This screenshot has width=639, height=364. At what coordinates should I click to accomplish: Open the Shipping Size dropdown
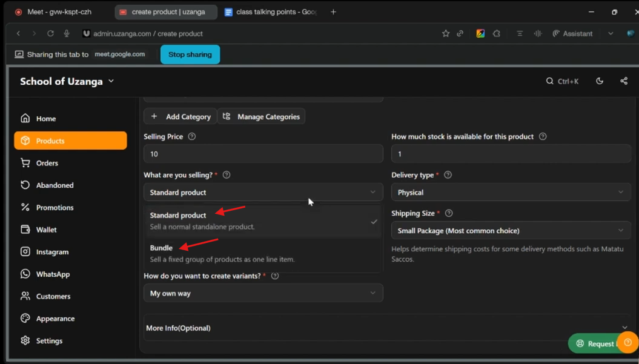coord(511,230)
